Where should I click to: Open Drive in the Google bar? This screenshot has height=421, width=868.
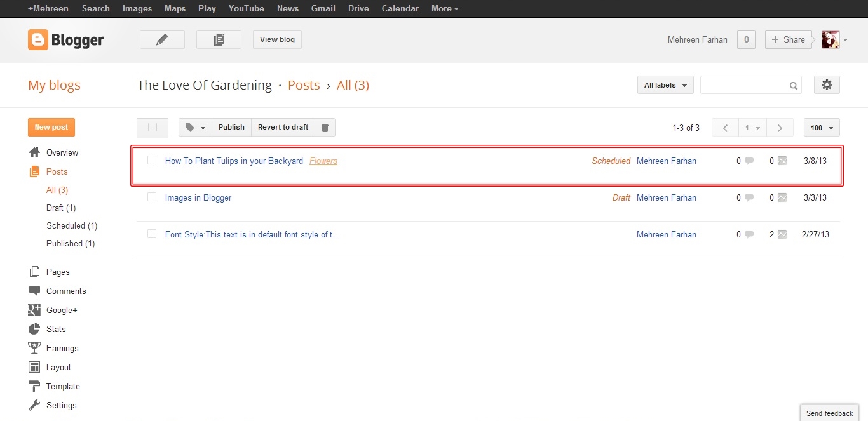coord(359,8)
